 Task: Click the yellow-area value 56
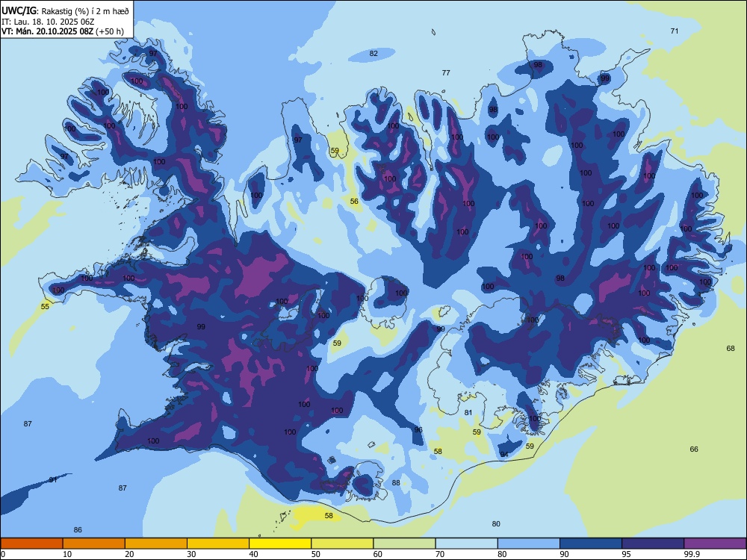[354, 202]
